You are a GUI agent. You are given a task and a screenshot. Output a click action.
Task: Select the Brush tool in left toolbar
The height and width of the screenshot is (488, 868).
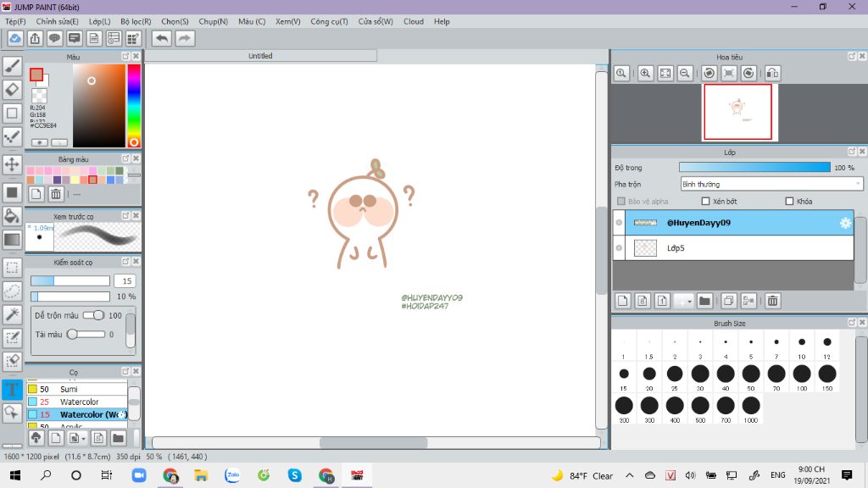pos(12,66)
